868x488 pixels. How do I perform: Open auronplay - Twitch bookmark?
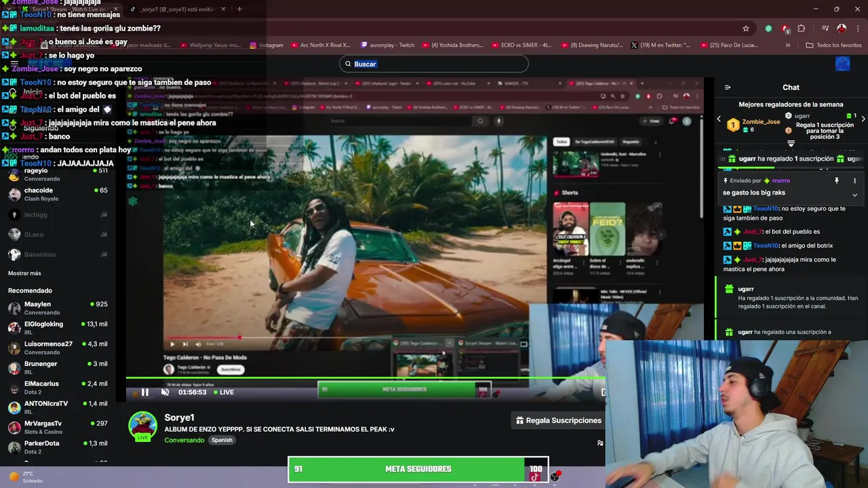[x=388, y=45]
